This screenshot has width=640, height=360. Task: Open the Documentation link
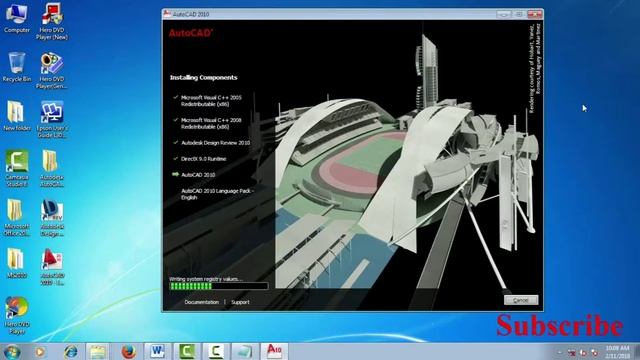[x=202, y=302]
